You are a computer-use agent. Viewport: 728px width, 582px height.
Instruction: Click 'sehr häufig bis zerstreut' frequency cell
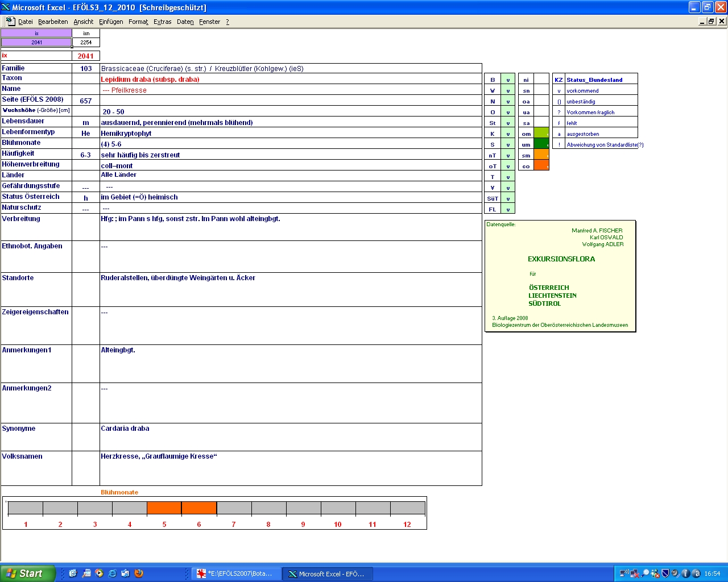291,155
